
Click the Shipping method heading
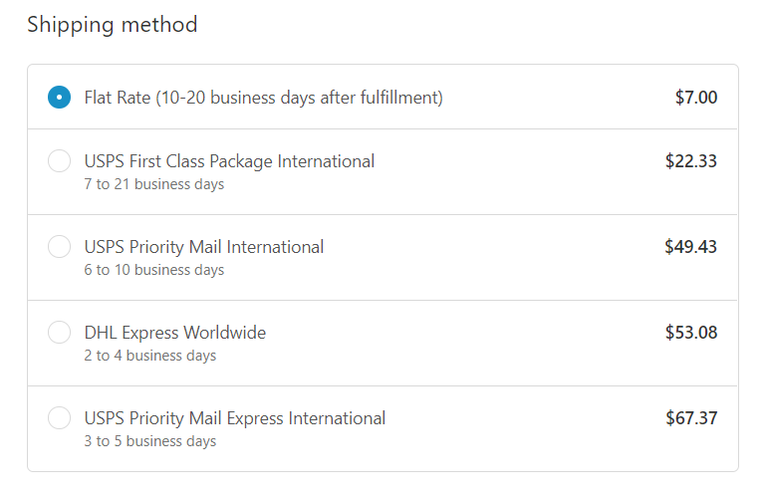point(112,25)
